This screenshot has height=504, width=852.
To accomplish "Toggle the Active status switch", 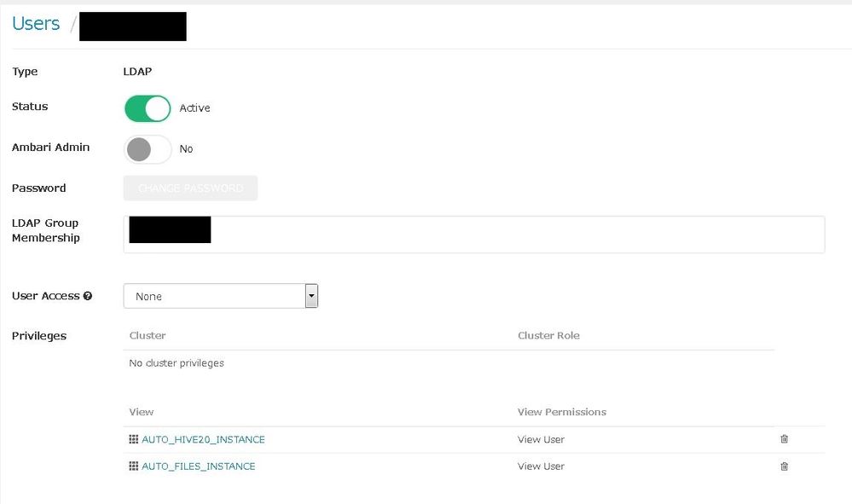I will [148, 108].
